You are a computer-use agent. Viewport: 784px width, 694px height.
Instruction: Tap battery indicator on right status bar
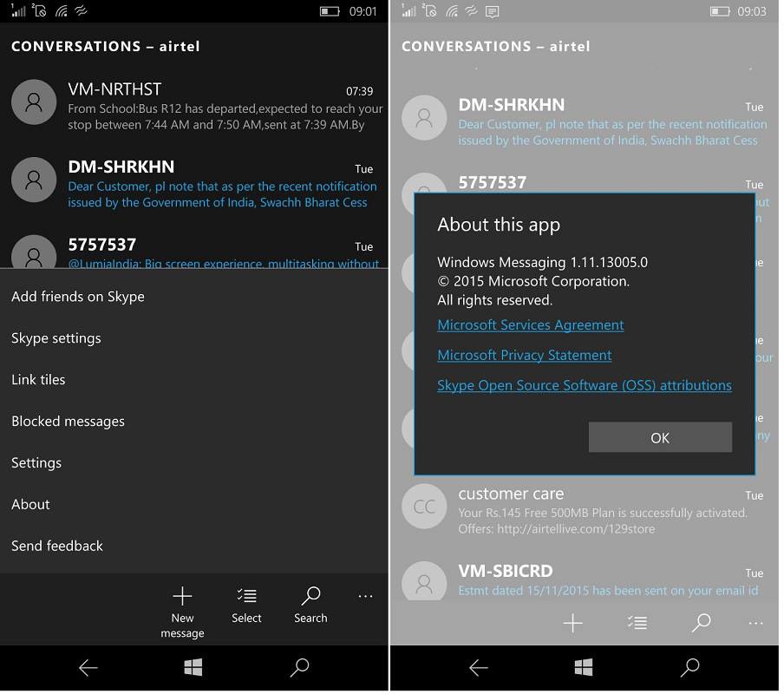click(x=721, y=11)
